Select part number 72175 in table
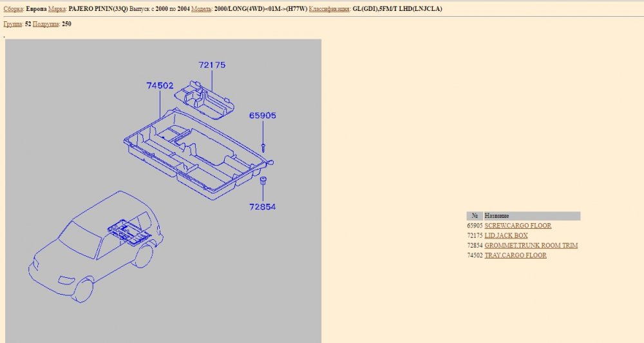644x343 pixels. 475,235
